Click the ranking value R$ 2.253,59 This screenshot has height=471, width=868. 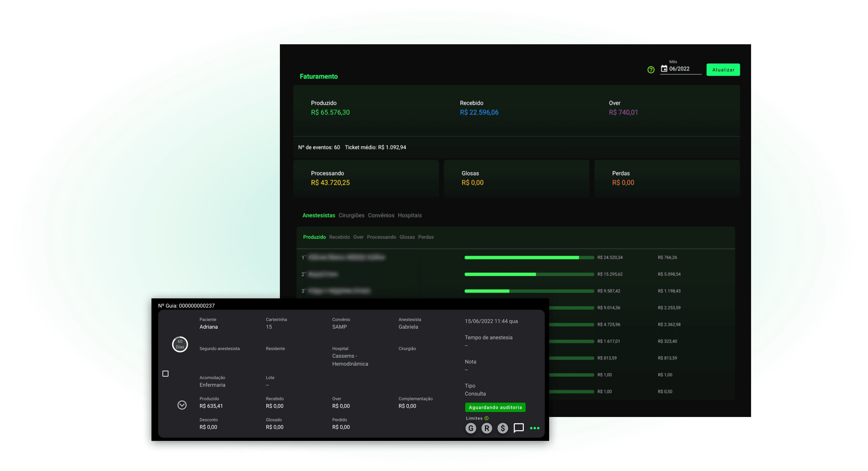click(x=669, y=308)
